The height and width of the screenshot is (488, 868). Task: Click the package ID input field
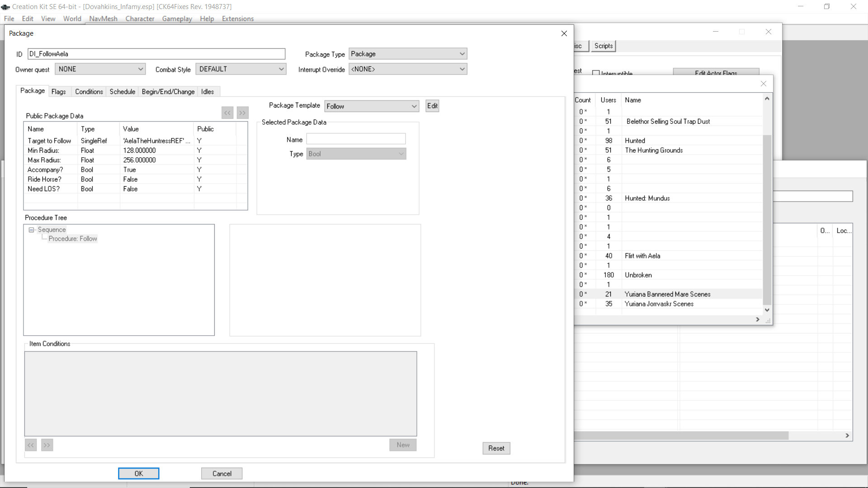156,54
